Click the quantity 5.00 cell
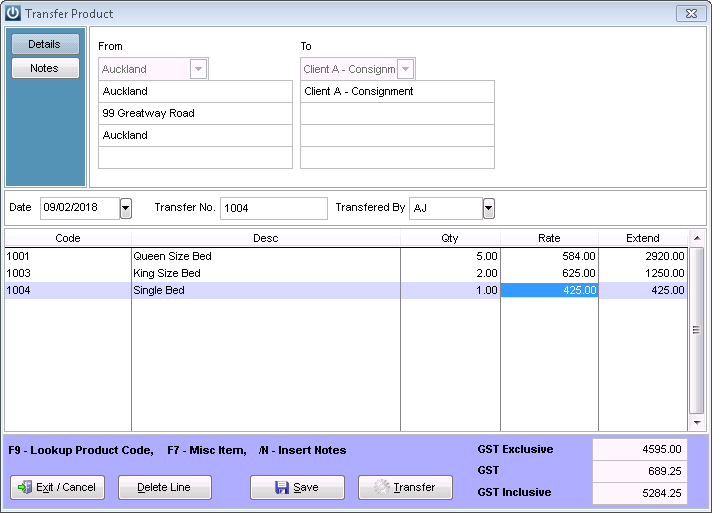 tap(450, 256)
